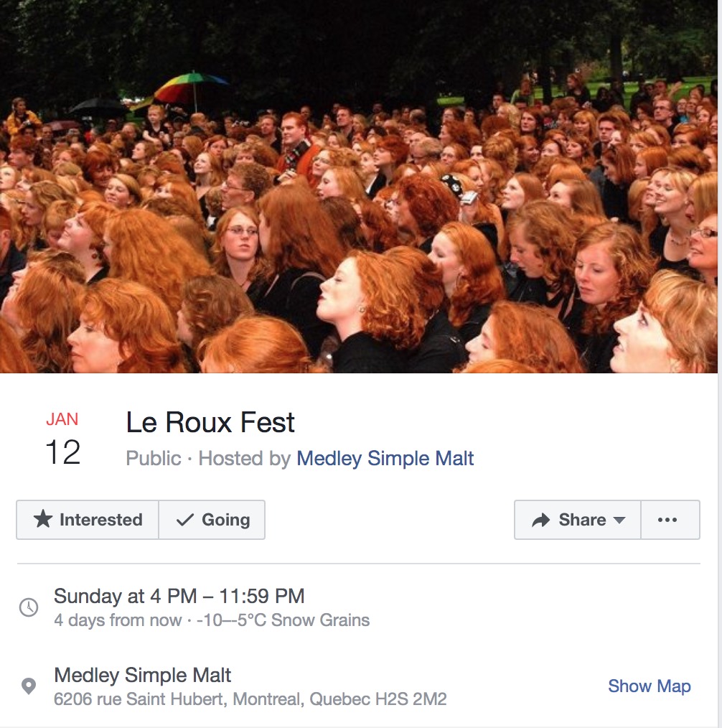Click the 6206 rue Saint Hubert address
Screen dimensions: 722x728
(250, 699)
